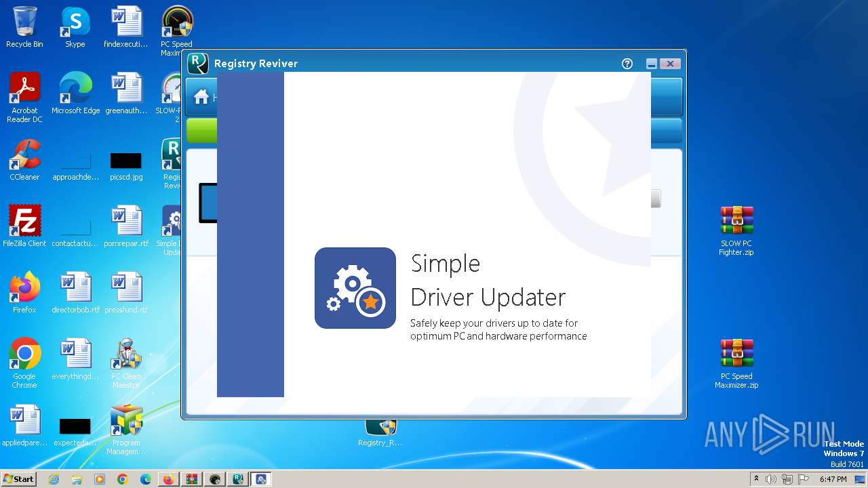
Task: Launch Skype from the desktop
Action: coord(75,28)
